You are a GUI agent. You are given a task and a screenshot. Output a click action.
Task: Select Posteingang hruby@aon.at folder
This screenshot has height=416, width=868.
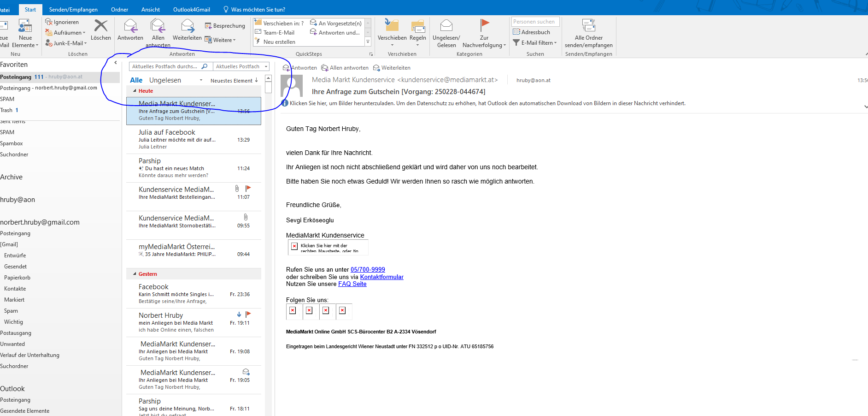point(59,77)
